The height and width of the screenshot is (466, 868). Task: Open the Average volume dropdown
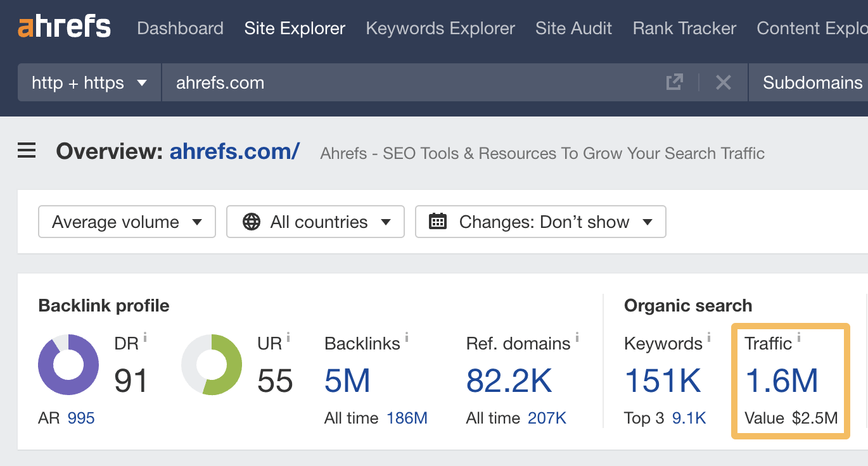point(126,222)
